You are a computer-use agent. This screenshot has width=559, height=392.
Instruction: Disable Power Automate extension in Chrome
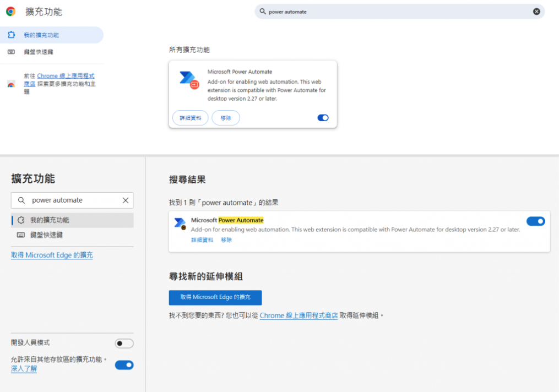click(323, 118)
